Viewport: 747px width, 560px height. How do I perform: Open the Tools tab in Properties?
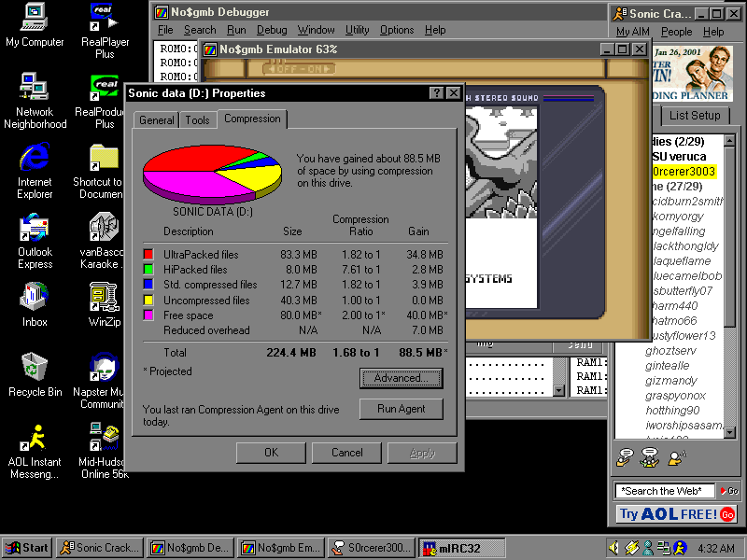point(197,120)
